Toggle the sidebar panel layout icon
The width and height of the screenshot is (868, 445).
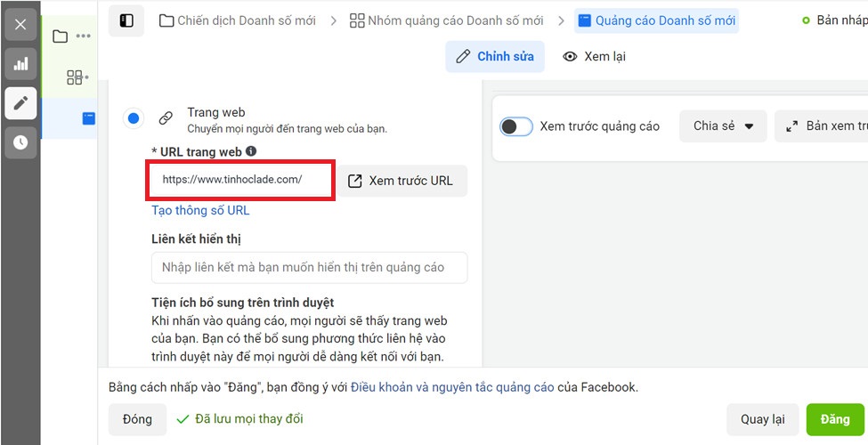coord(126,21)
